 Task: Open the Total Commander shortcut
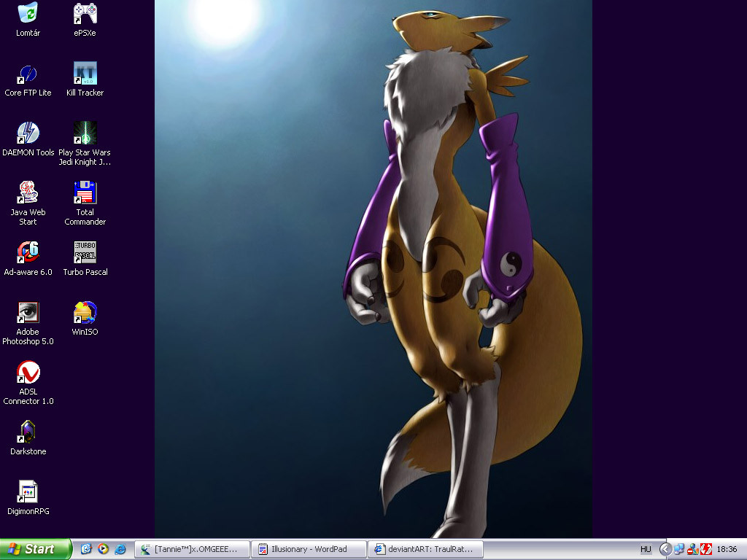tap(85, 204)
